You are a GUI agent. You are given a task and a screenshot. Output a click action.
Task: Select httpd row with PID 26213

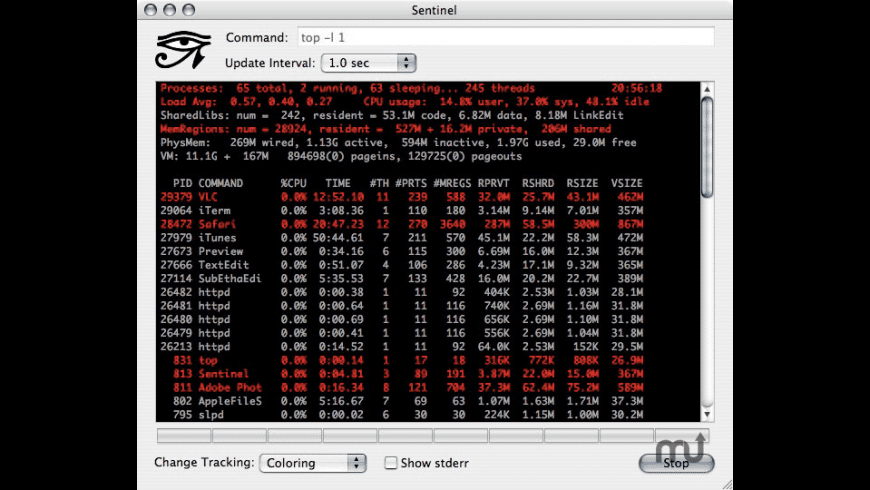(x=402, y=347)
